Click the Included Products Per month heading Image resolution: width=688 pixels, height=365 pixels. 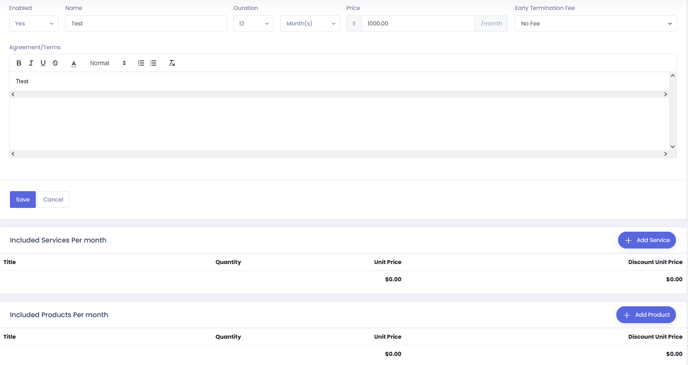59,315
